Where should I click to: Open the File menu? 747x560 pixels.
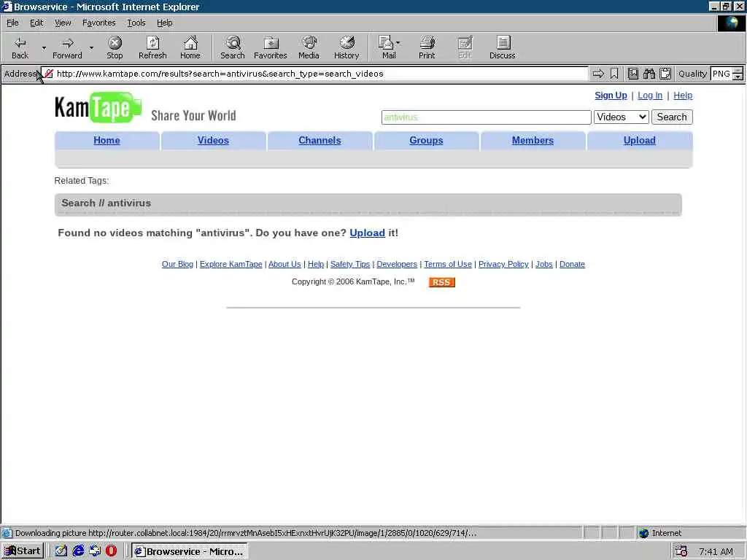12,23
